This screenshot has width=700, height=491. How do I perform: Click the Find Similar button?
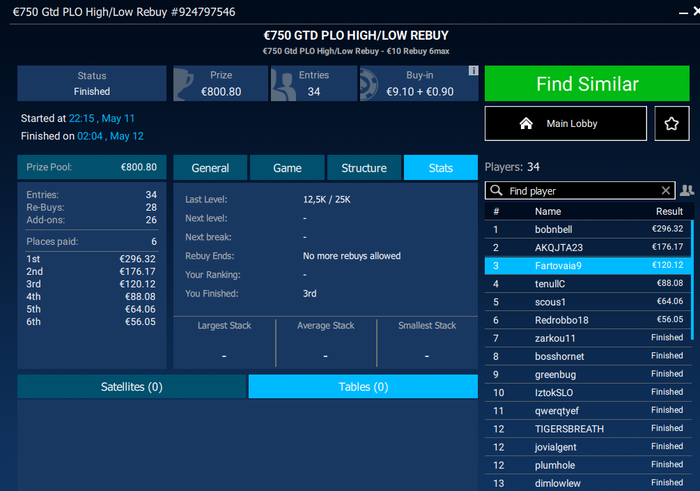pyautogui.click(x=587, y=83)
